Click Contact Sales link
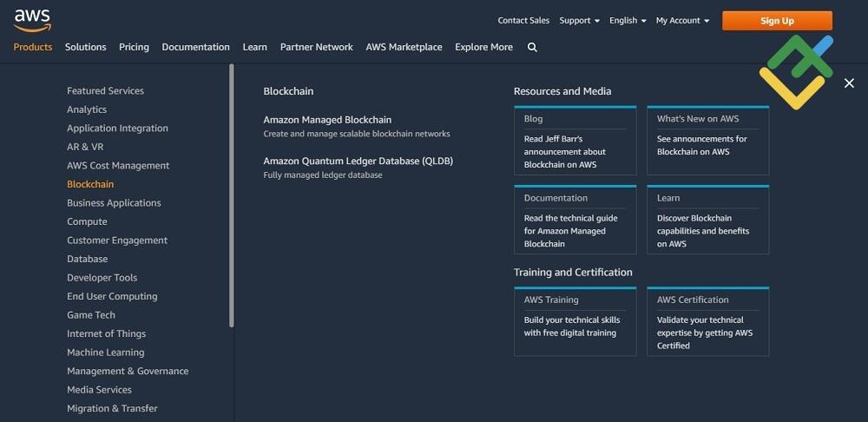 tap(523, 21)
